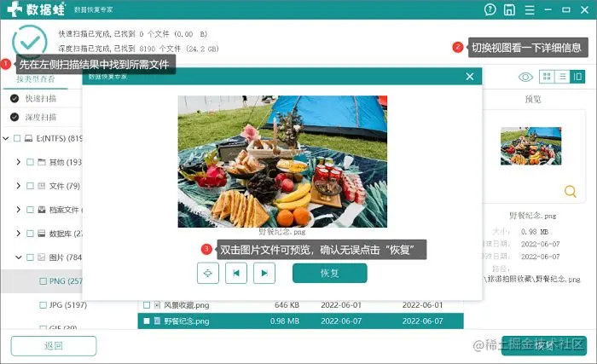The width and height of the screenshot is (597, 364).
Task: Show next image in preview dialog
Action: [x=264, y=273]
